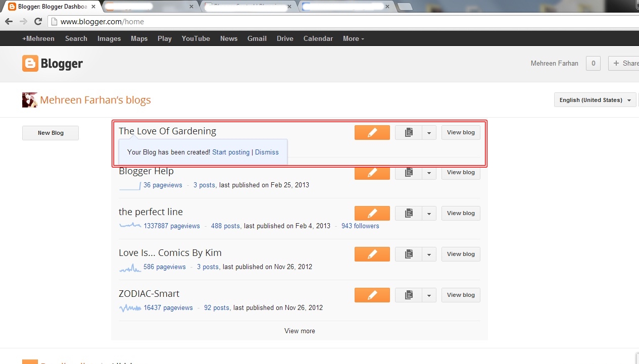The image size is (639, 364).
Task: Expand the options arrow for ZODIAC-Smart
Action: (x=429, y=295)
